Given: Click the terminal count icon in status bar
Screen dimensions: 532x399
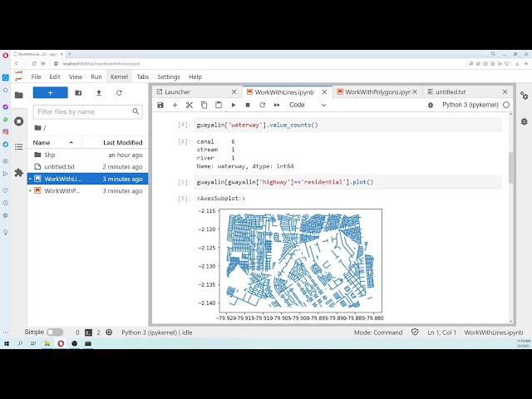Looking at the screenshot, I should pos(89,332).
